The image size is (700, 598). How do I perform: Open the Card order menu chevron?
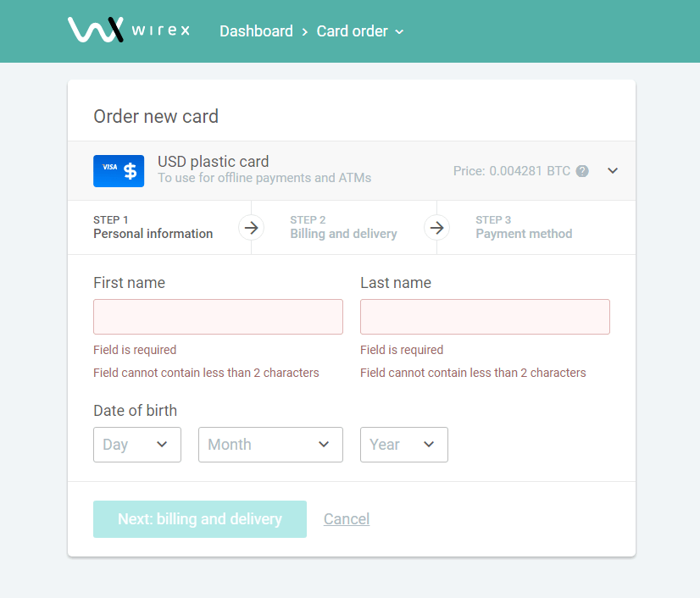399,31
